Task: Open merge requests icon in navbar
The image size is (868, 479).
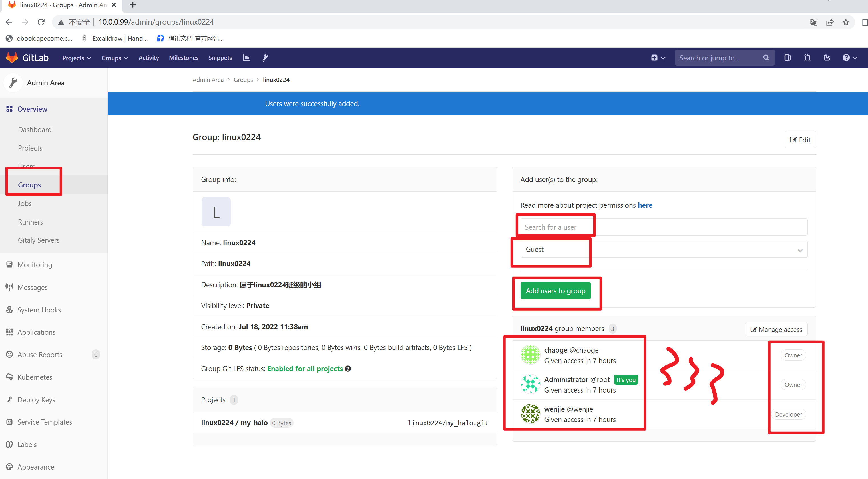Action: click(807, 58)
